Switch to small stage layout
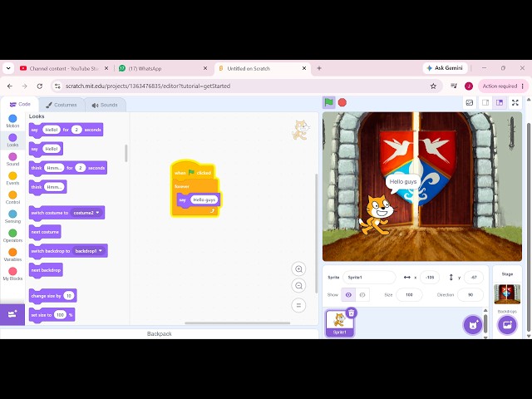 [x=485, y=102]
